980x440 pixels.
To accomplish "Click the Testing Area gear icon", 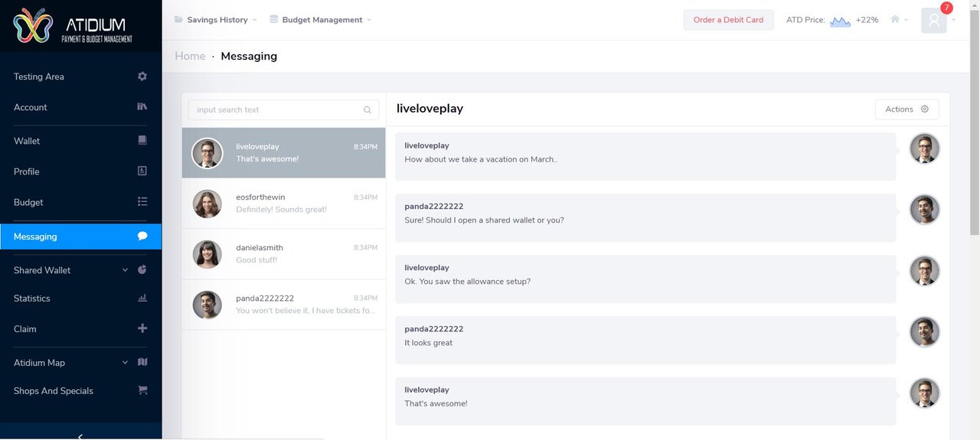I will (142, 77).
